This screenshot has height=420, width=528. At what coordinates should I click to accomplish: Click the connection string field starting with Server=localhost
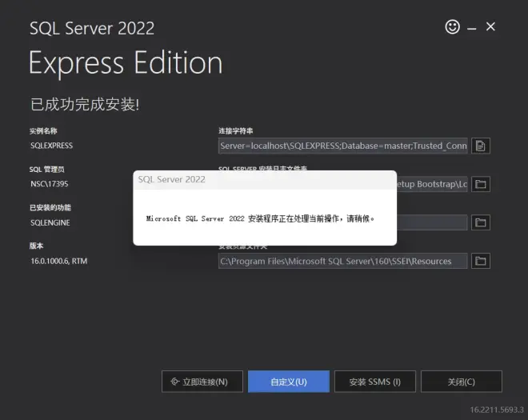click(x=342, y=146)
